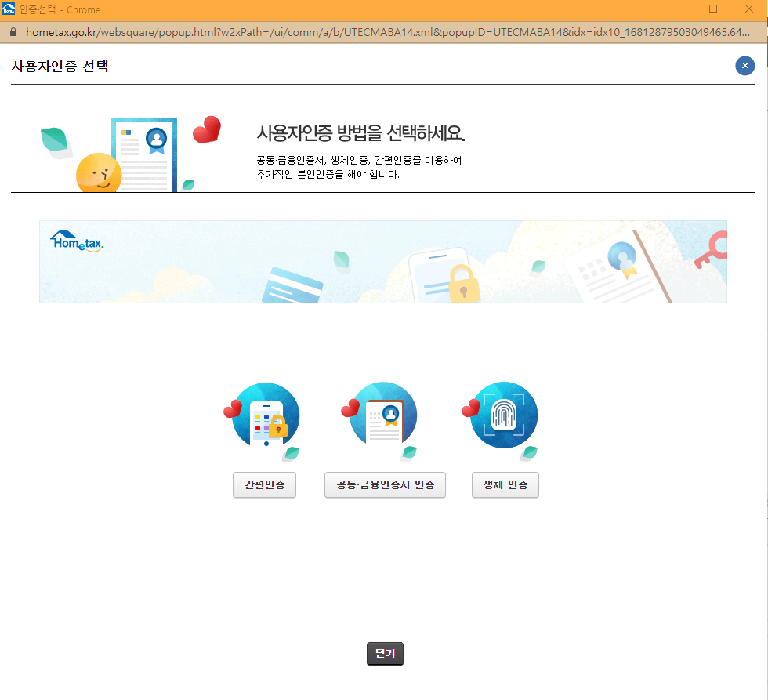Screen dimensions: 768x700
Task: Click the hometax.go.kr URL address field
Action: tap(387, 32)
